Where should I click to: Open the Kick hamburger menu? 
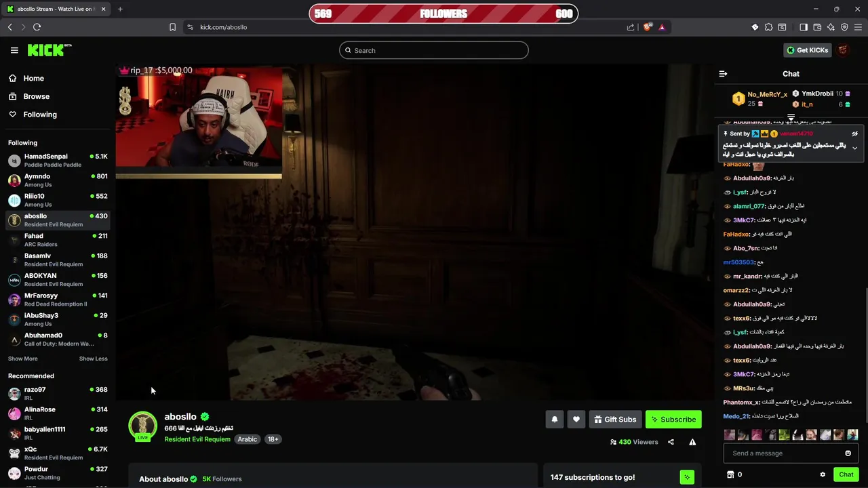pos(14,50)
